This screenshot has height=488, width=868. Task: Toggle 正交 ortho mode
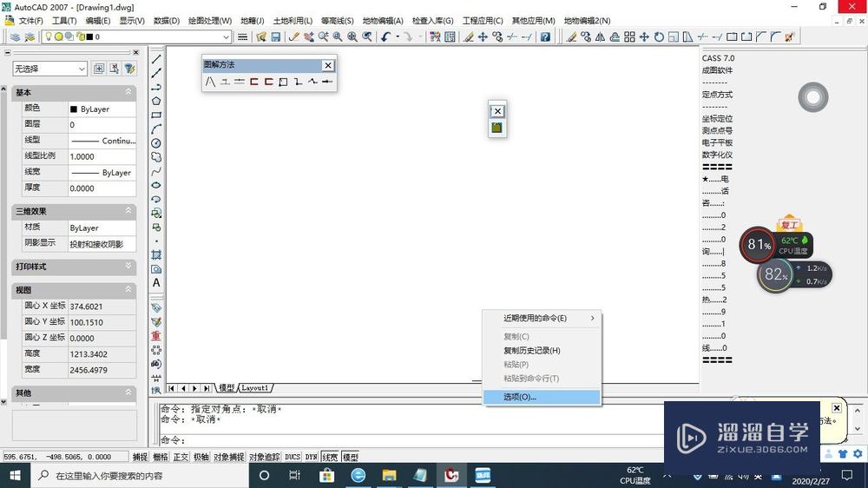tap(181, 457)
